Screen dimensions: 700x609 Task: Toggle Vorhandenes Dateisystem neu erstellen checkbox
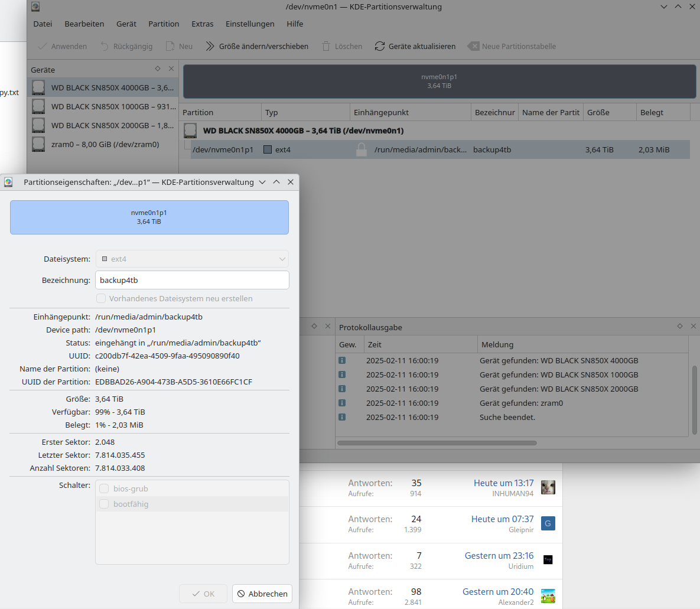coord(101,298)
